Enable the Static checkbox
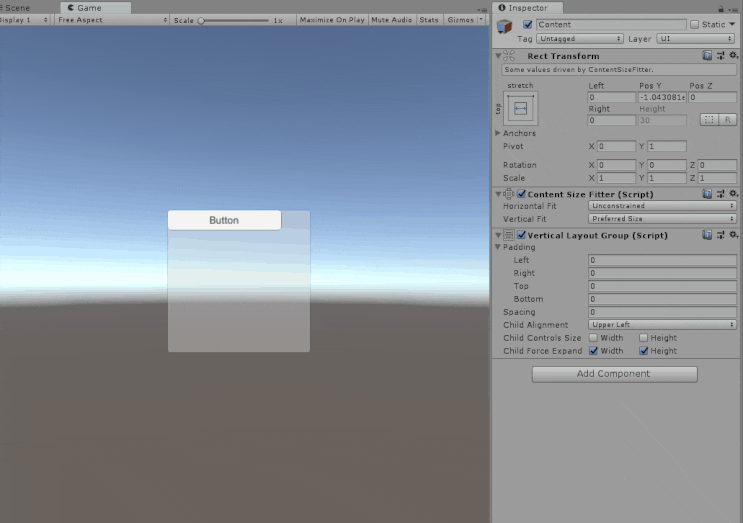This screenshot has width=743, height=523. pos(694,24)
